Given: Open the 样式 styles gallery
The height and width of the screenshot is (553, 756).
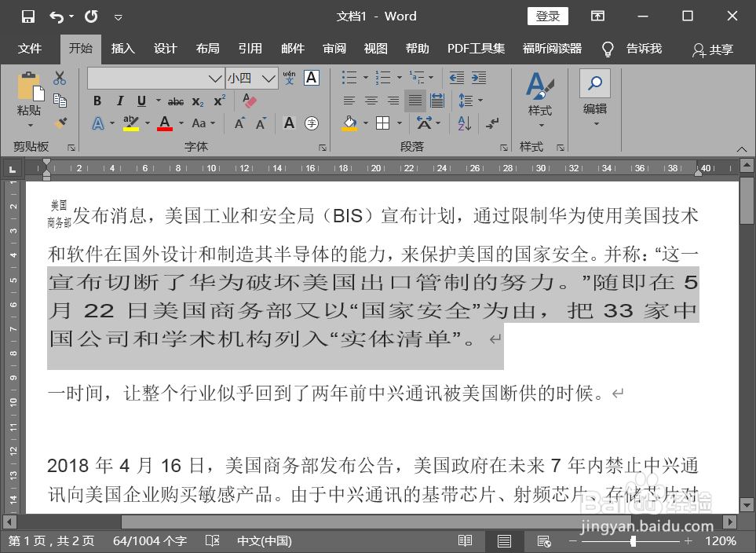Looking at the screenshot, I should coord(540,100).
